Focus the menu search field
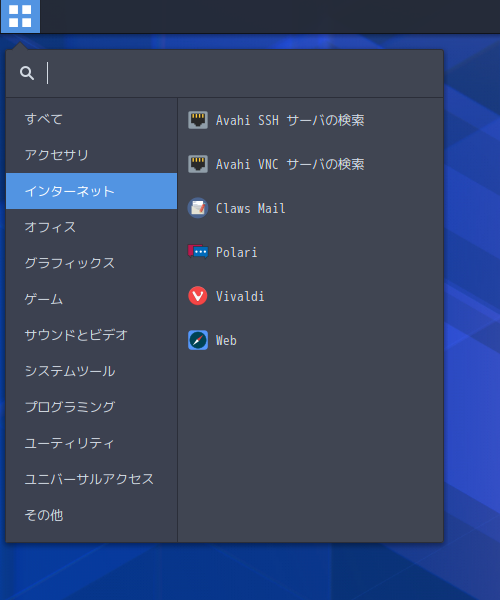 point(243,73)
